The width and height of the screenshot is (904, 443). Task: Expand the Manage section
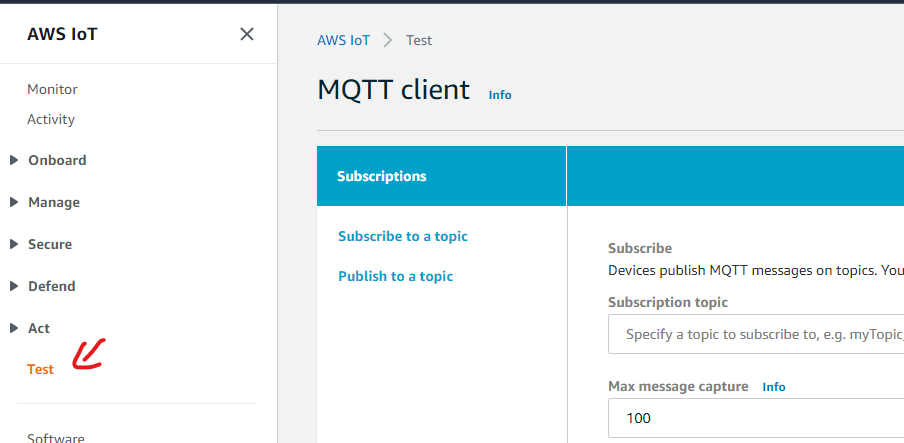(54, 202)
